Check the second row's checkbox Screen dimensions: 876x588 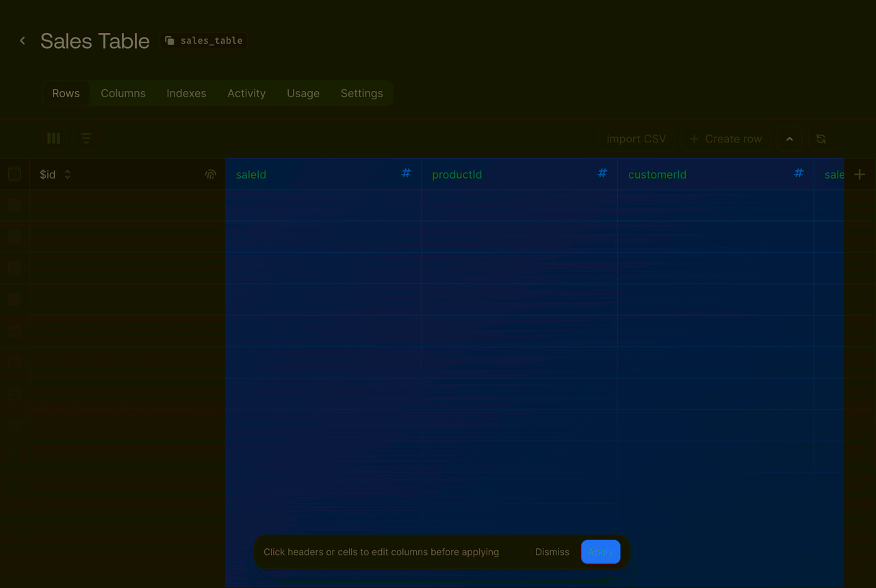14,237
